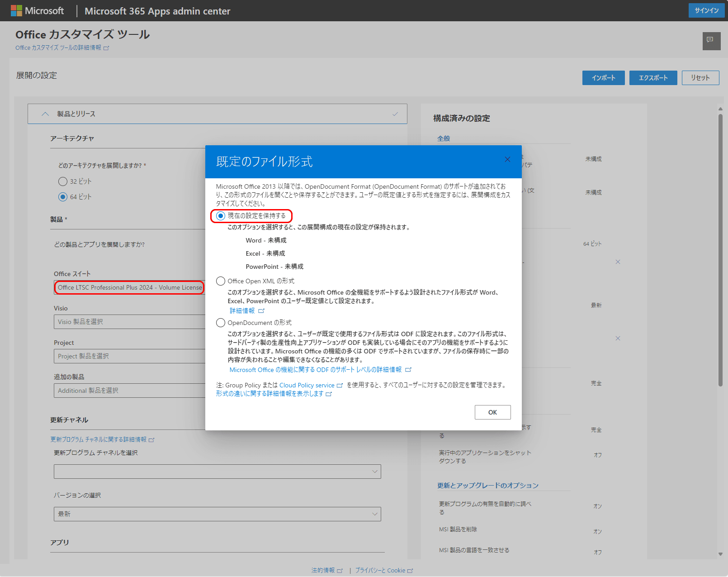The width and height of the screenshot is (728, 577).
Task: Click the Excel - 未構成 text
Action: coord(265,254)
